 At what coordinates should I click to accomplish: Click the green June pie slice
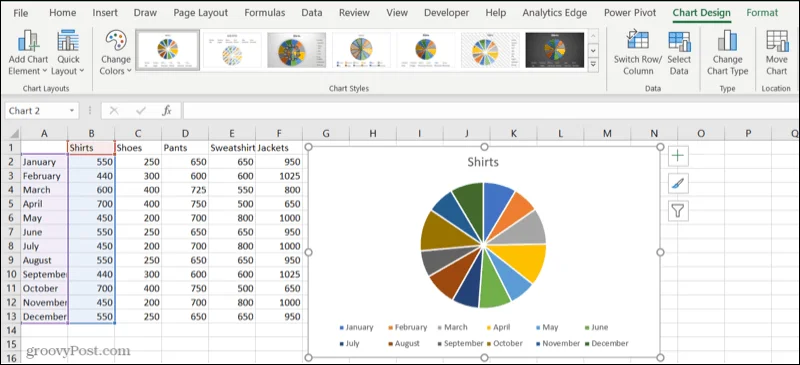tap(494, 285)
